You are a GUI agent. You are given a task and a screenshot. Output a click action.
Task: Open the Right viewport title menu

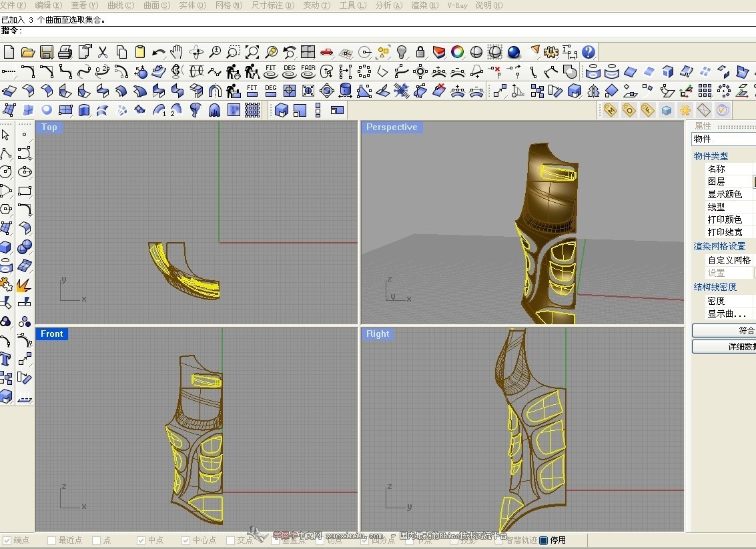point(378,334)
